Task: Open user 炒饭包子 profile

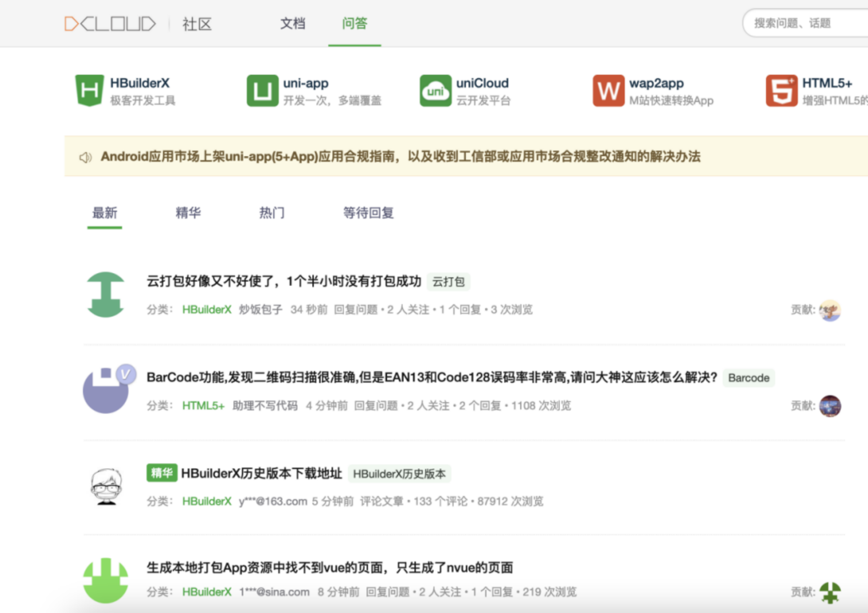Action: point(261,309)
